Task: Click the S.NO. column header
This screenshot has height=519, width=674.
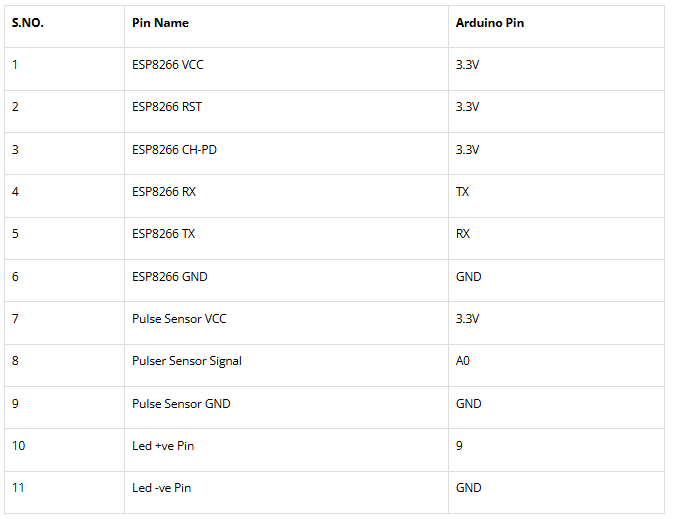Action: pyautogui.click(x=28, y=22)
